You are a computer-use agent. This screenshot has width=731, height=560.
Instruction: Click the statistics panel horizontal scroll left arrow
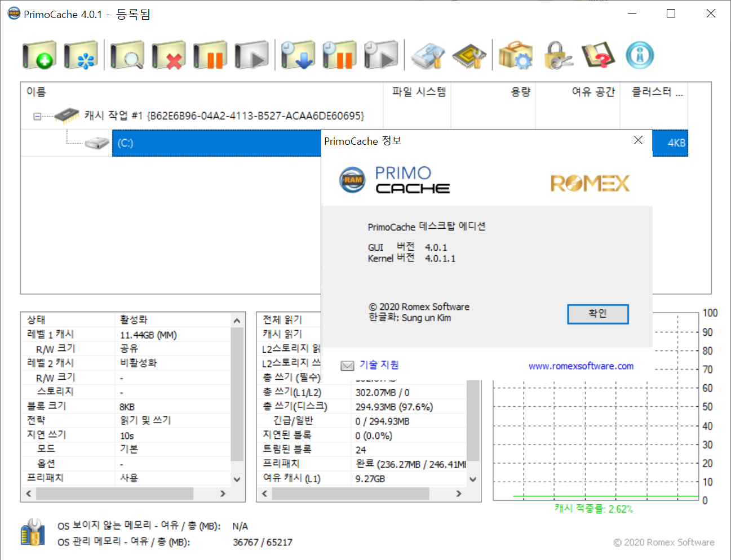coord(265,494)
